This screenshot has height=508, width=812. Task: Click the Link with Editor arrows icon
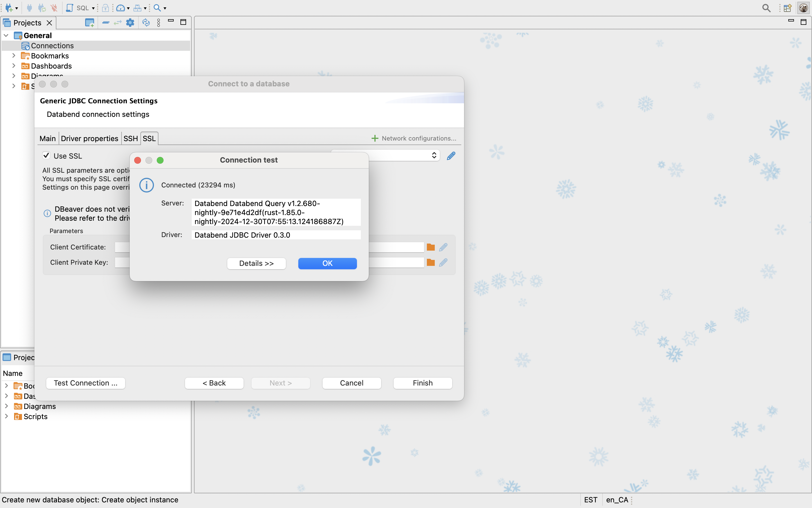tap(118, 23)
